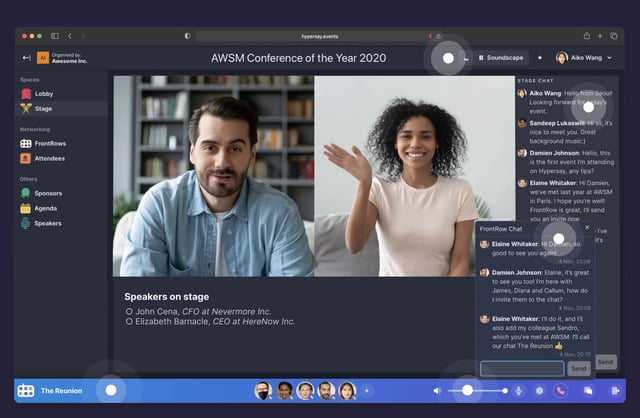Open the browser Share icon
640x418 pixels.
coord(587,36)
